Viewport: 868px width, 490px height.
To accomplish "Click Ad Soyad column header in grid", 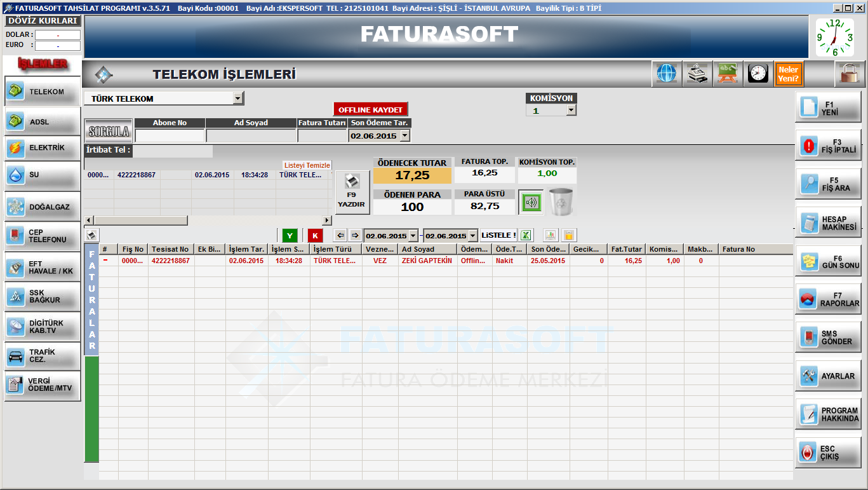I will (x=428, y=250).
